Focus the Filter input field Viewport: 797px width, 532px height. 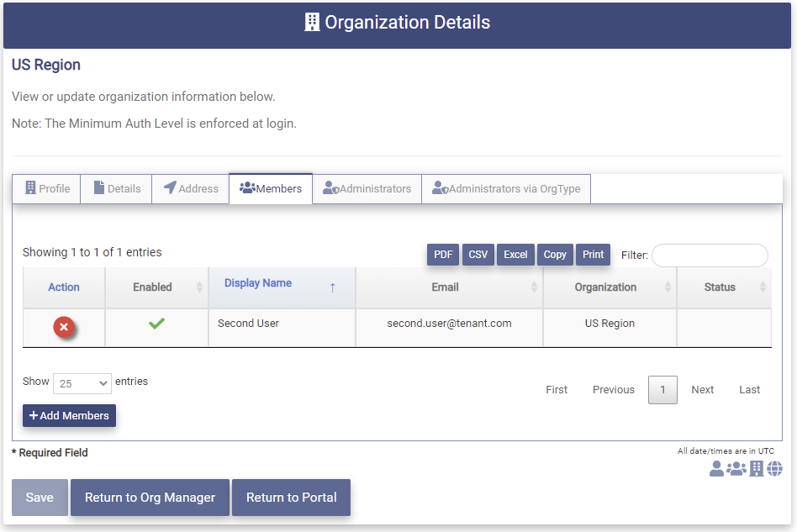tap(710, 255)
